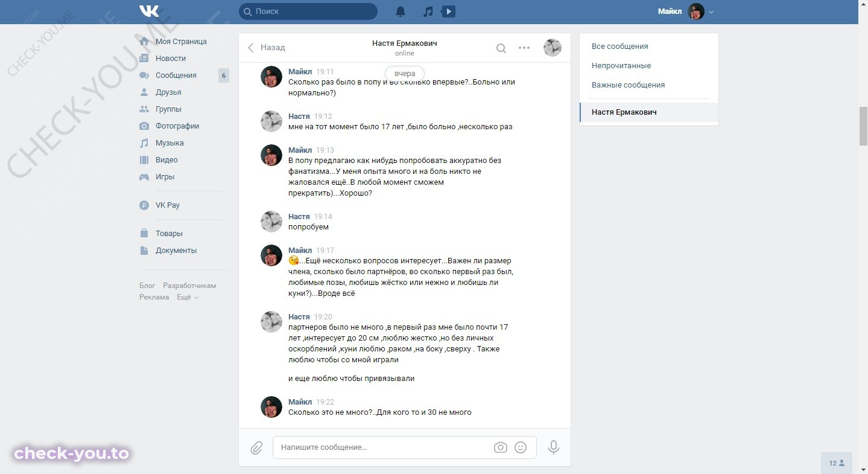
Task: Click the вчера date label
Action: [x=405, y=74]
